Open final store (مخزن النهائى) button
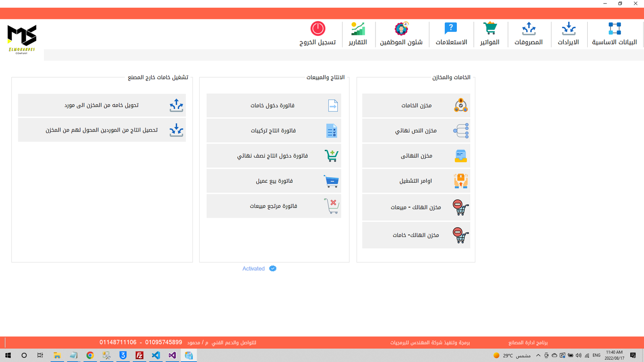The height and width of the screenshot is (362, 644). pos(416,156)
